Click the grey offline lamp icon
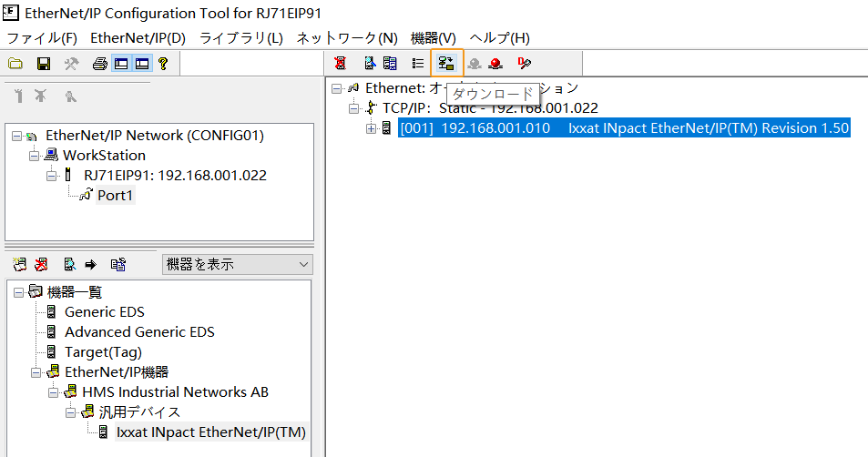 coord(475,64)
